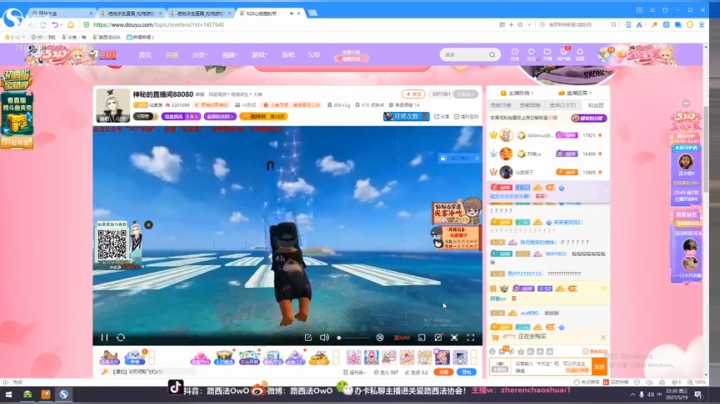
Task: Click the chat message input field
Action: pyautogui.click(x=553, y=366)
